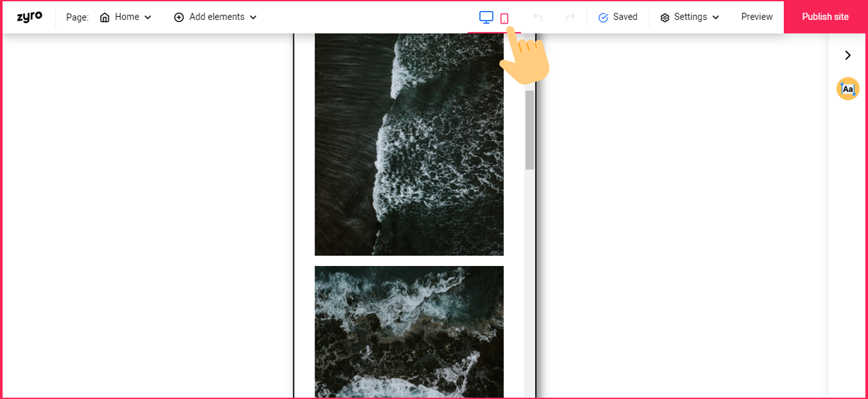The width and height of the screenshot is (868, 399).
Task: Open the Home page dropdown
Action: click(x=125, y=17)
